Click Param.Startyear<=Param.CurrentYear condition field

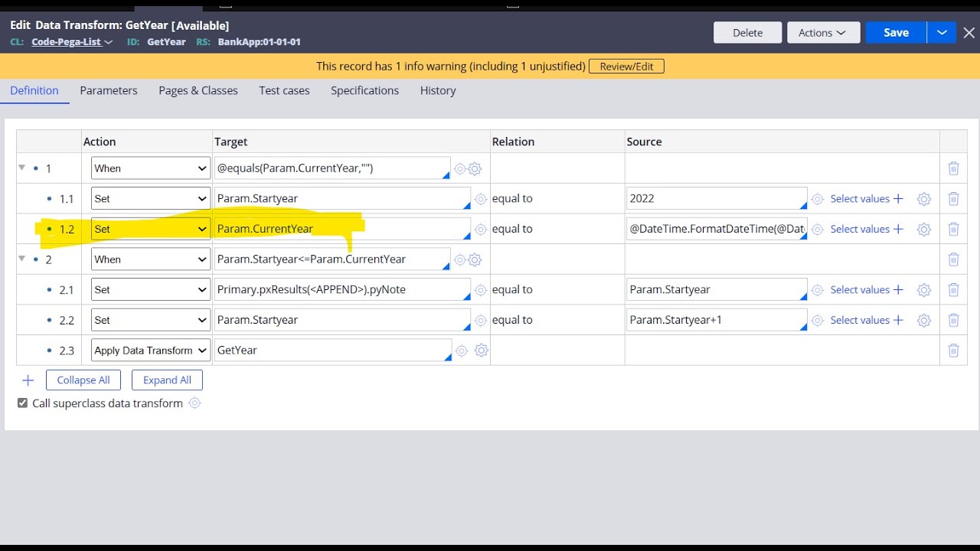tap(332, 259)
